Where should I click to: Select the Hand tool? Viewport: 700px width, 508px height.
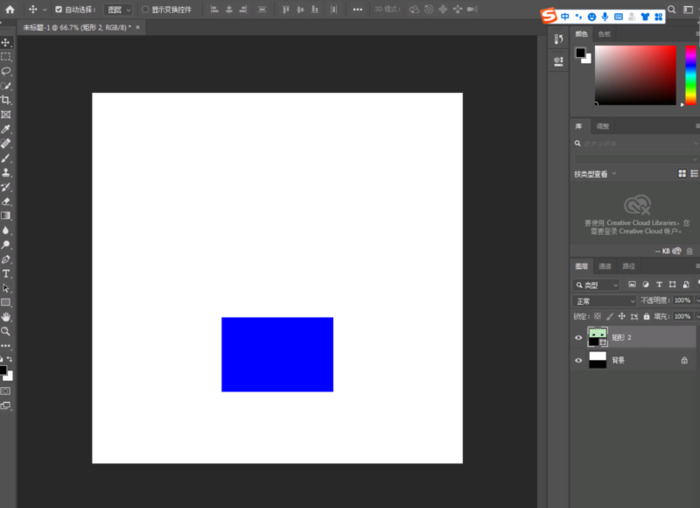pos(6,316)
